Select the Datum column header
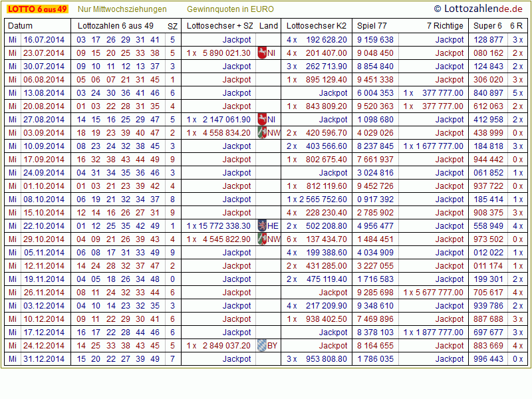The height and width of the screenshot is (399, 532). point(20,26)
